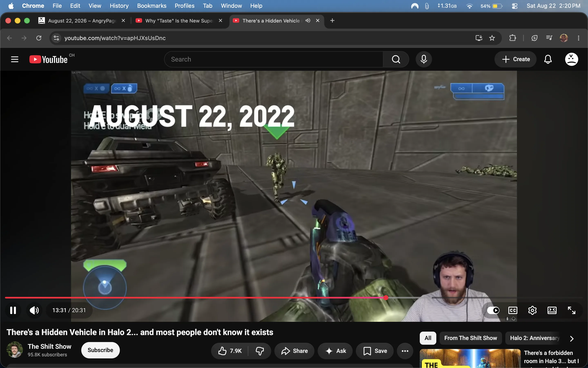This screenshot has height=368, width=588.
Task: Open the Profiles menu
Action: click(184, 6)
